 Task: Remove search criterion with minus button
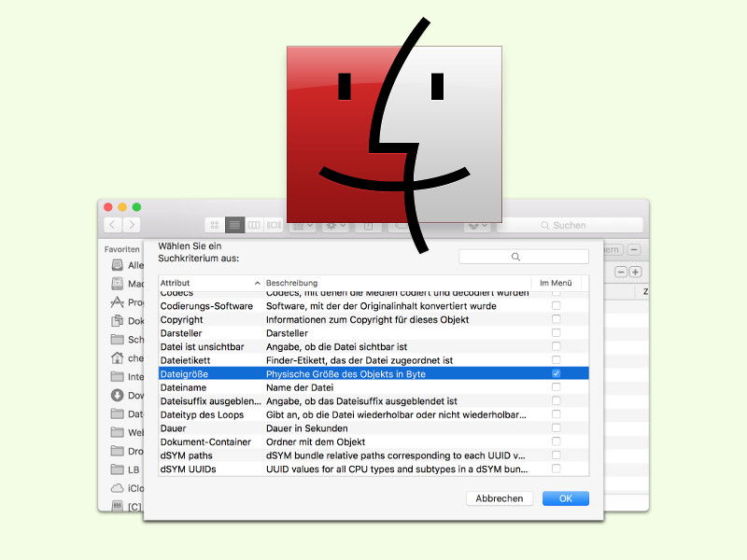[x=621, y=272]
